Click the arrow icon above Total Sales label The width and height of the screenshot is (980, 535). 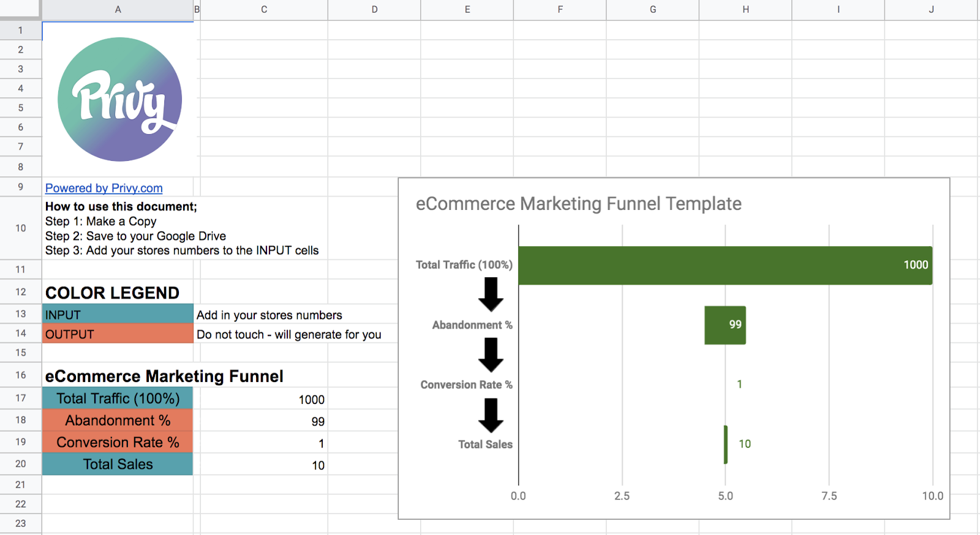491,416
